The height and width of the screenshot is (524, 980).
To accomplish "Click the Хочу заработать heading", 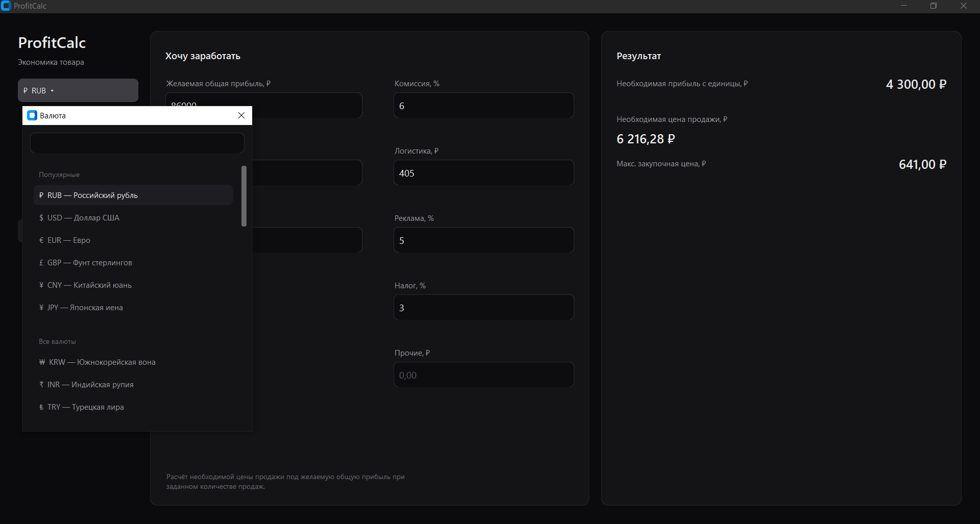I will pyautogui.click(x=203, y=56).
